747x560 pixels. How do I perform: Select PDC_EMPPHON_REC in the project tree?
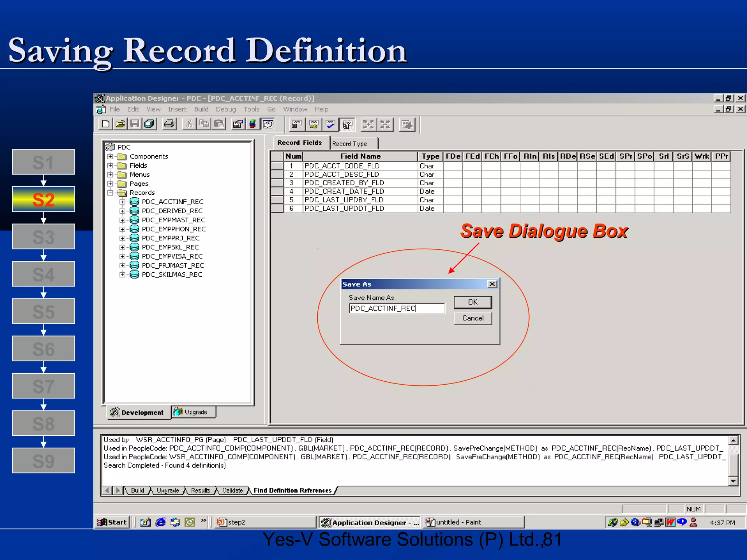pyautogui.click(x=174, y=229)
